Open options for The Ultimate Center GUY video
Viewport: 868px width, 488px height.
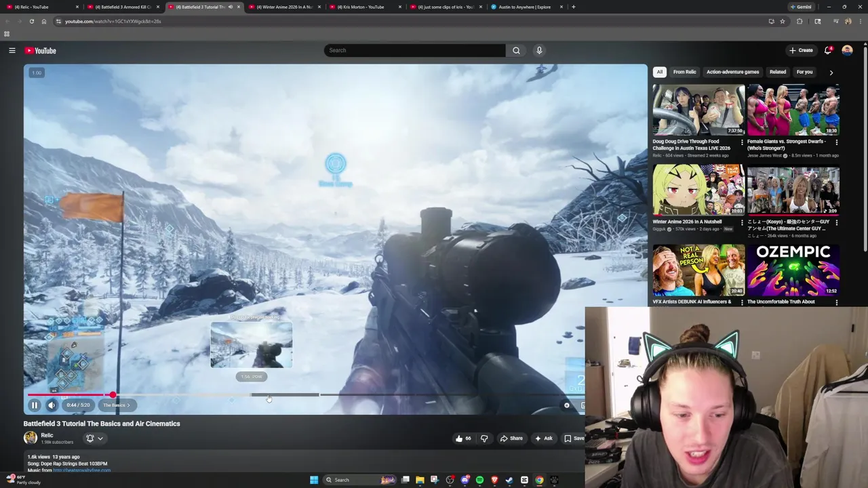(x=836, y=222)
